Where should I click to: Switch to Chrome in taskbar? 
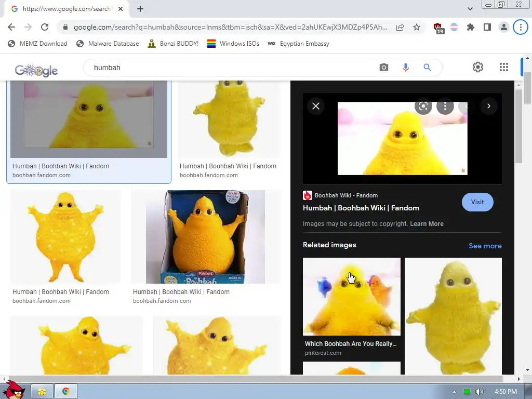[66, 392]
